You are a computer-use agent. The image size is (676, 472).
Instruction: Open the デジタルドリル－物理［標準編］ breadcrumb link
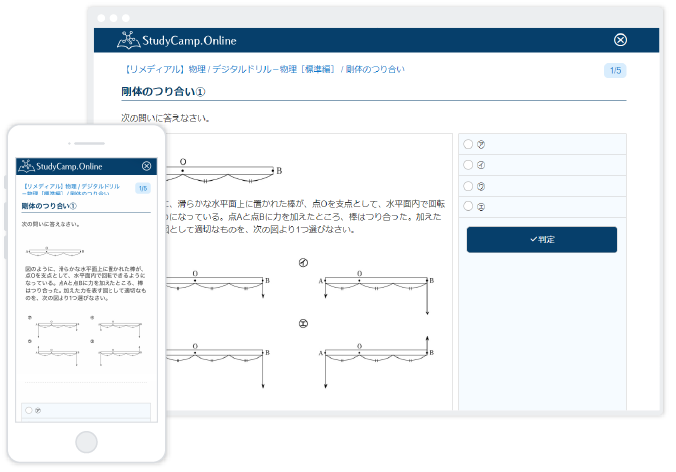273,69
